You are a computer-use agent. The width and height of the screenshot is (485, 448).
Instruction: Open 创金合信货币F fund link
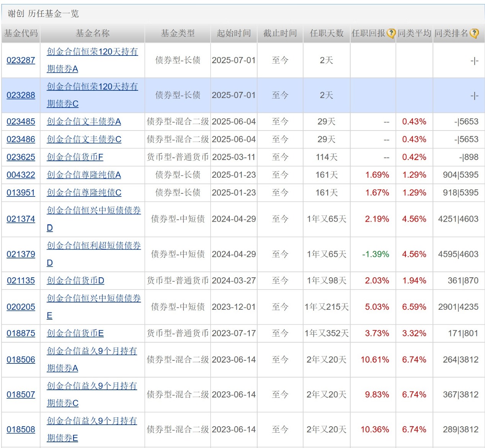[75, 157]
